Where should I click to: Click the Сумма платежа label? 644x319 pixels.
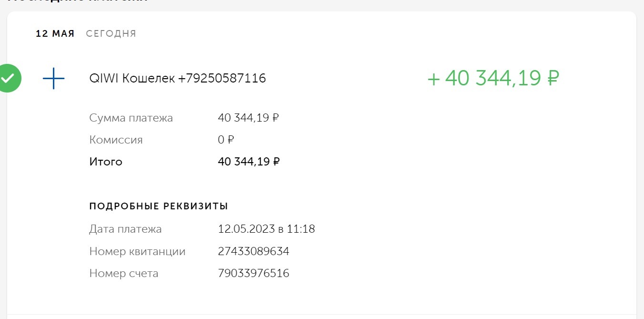coord(131,118)
